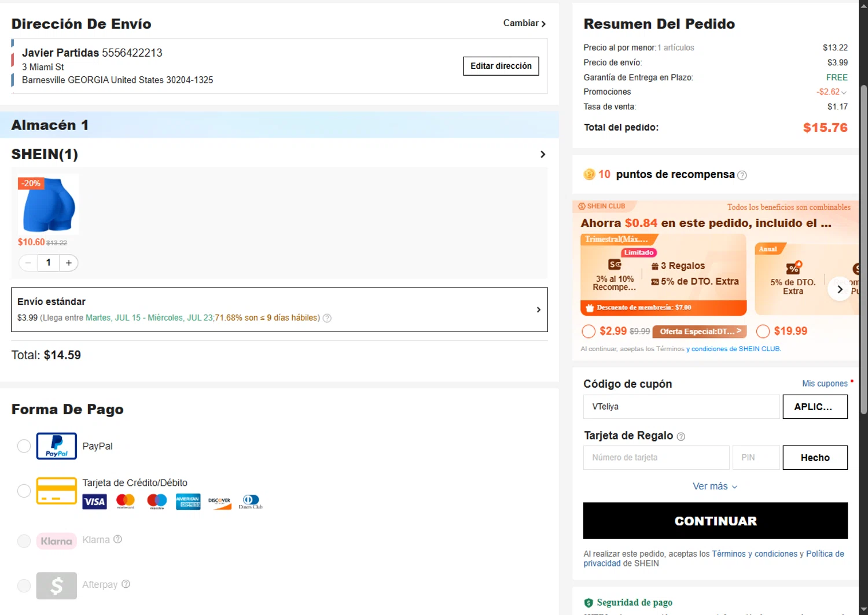This screenshot has height=615, width=868.
Task: Click annual 5% discount icon
Action: click(x=793, y=267)
